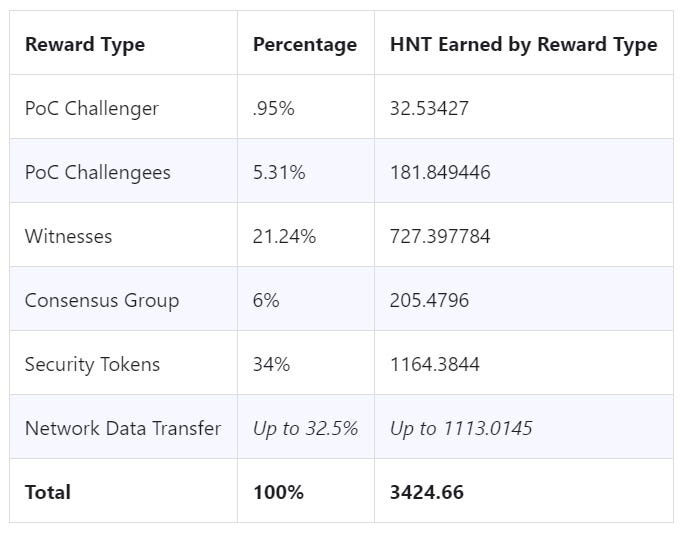Select the 32.53427 HNT value
Screen dimensions: 684x533
click(x=429, y=109)
